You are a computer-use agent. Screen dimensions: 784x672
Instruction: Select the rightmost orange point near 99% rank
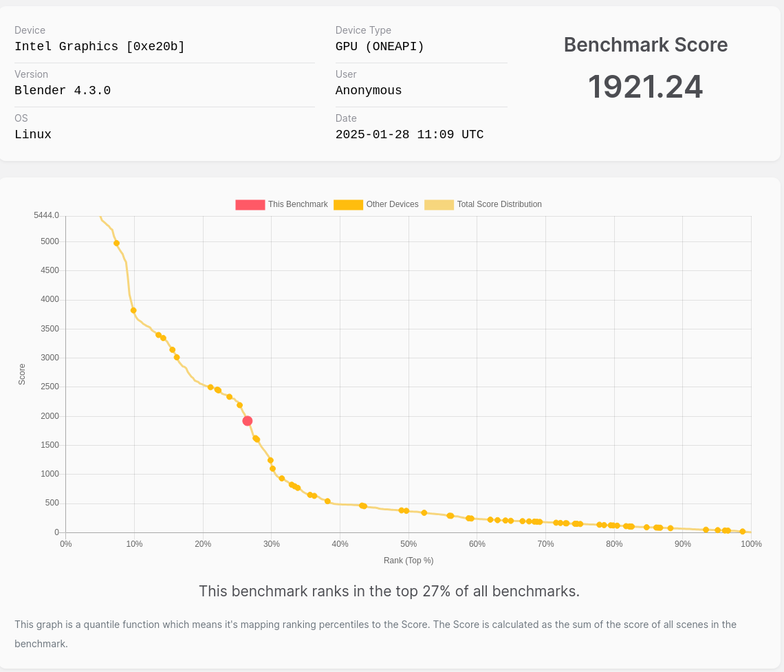742,532
